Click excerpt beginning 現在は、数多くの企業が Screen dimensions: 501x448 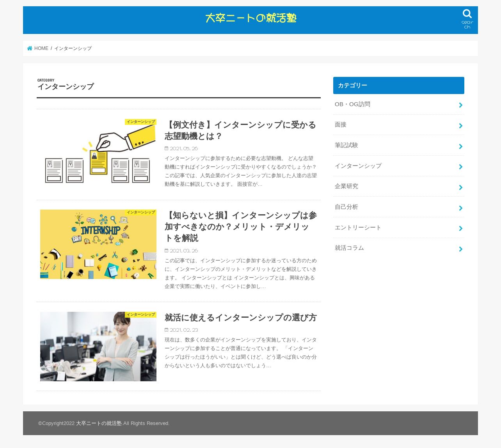coord(241,353)
